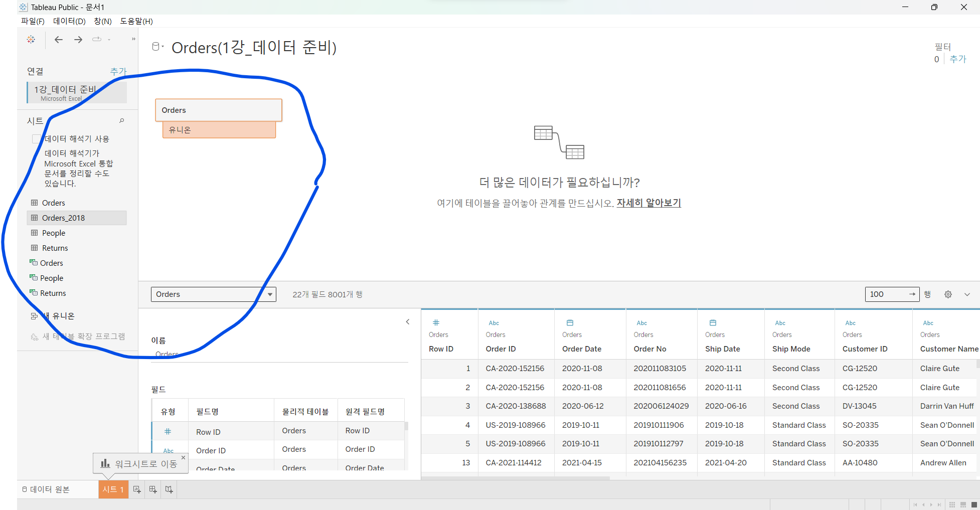This screenshot has height=510, width=980.
Task: Open the Orders table selector dropdown
Action: [214, 294]
